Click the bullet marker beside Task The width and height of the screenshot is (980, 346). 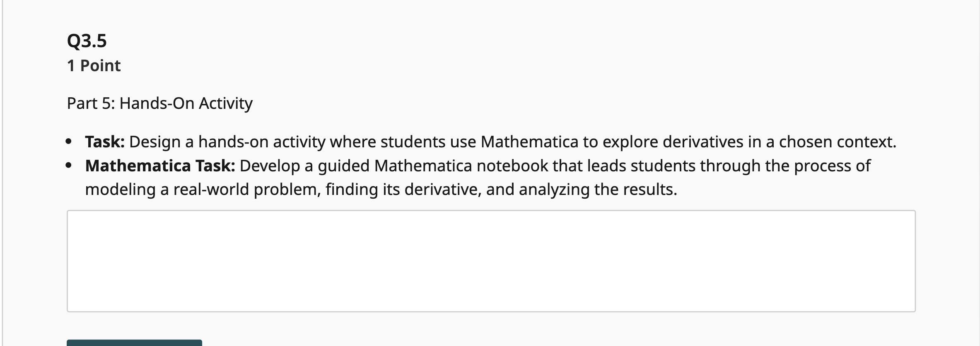point(68,141)
